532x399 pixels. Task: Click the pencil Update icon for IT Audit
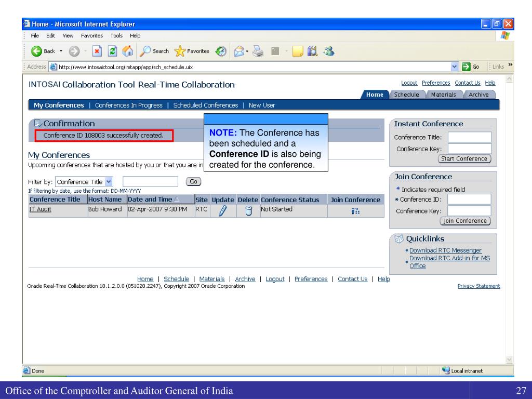click(222, 211)
